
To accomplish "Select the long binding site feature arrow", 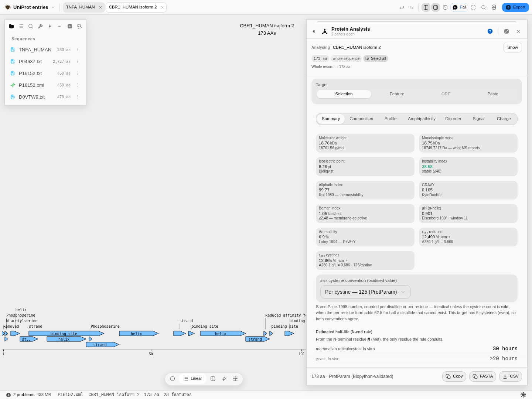I will point(66,334).
